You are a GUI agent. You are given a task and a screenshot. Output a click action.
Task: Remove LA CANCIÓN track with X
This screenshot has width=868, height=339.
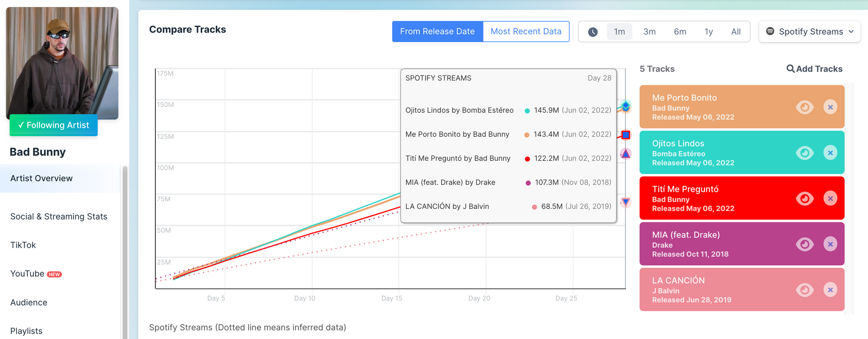[830, 290]
